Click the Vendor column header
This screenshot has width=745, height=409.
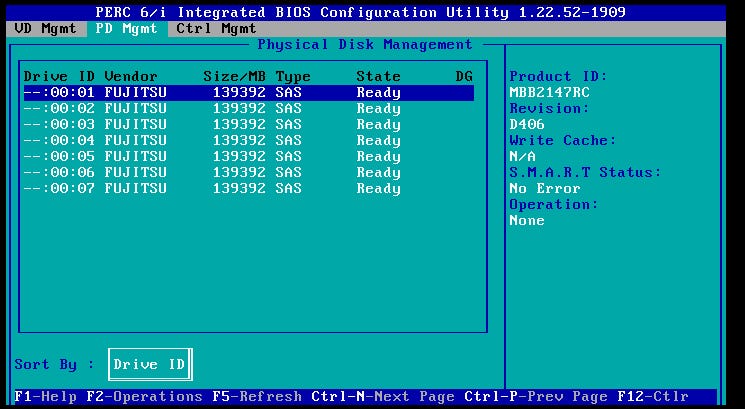coord(131,77)
